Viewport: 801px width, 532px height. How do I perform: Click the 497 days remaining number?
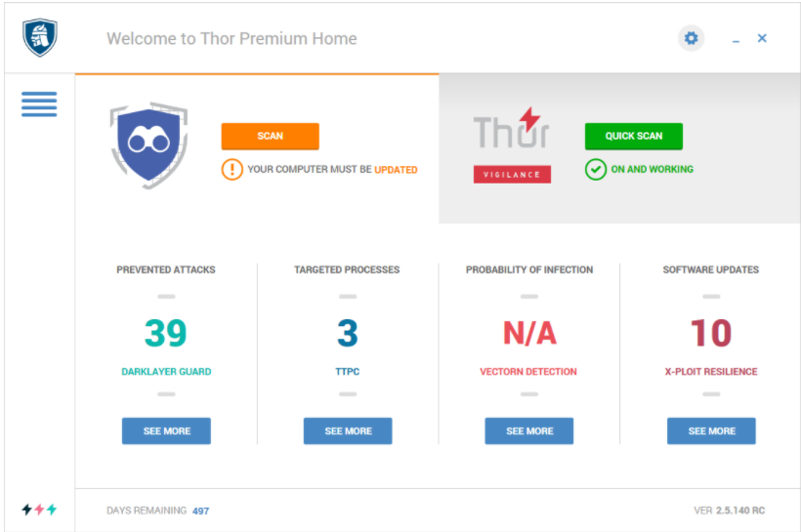201,512
